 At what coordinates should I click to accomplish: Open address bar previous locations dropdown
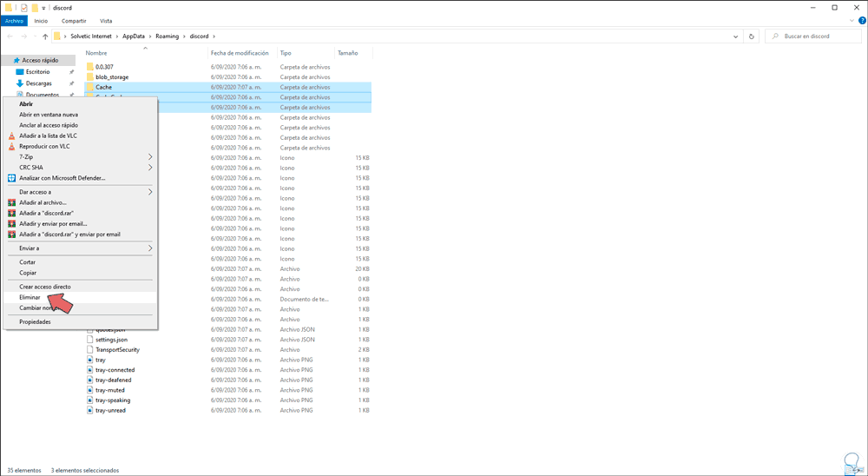point(736,36)
